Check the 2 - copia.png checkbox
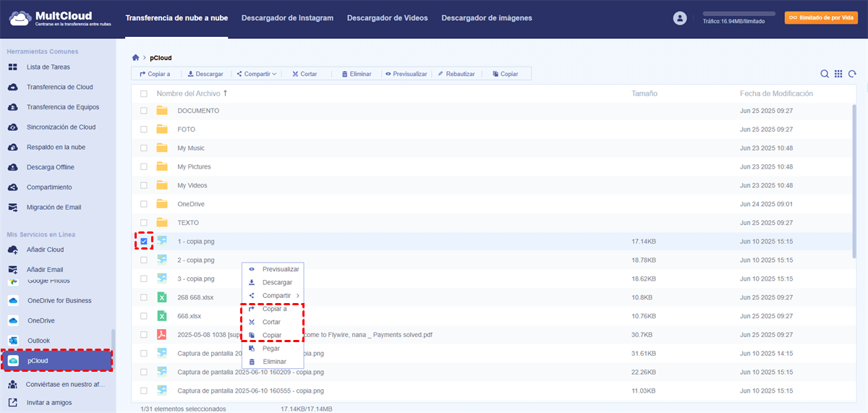This screenshot has height=413, width=868. (x=144, y=260)
